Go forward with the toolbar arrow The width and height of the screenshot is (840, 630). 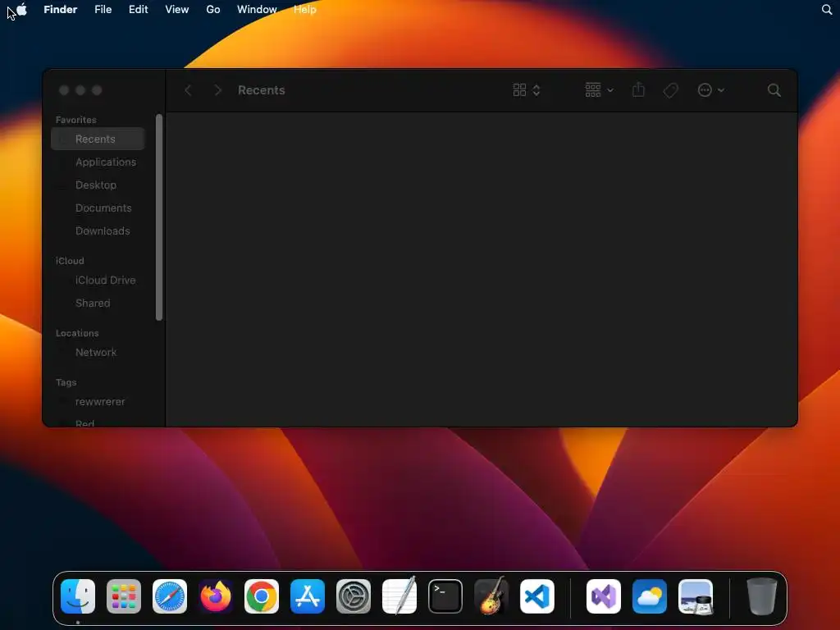tap(217, 90)
